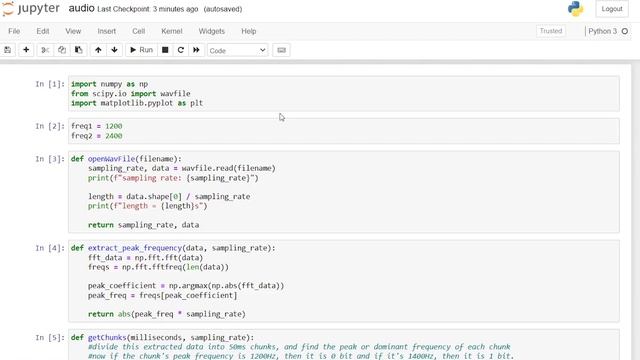
Task: Restart the kernel icon
Action: (x=181, y=50)
